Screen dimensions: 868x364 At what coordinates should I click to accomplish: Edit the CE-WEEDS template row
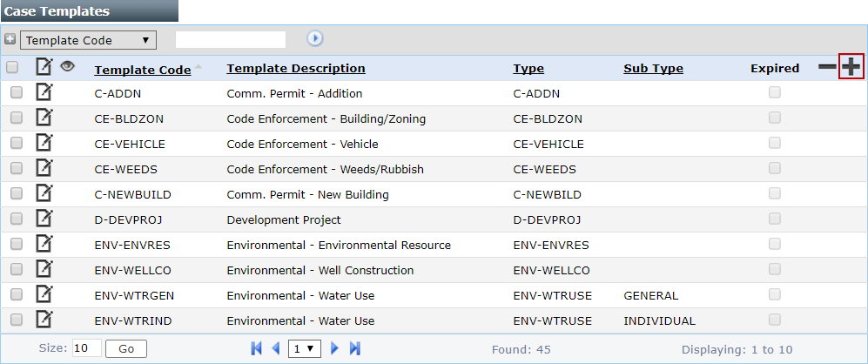[44, 168]
